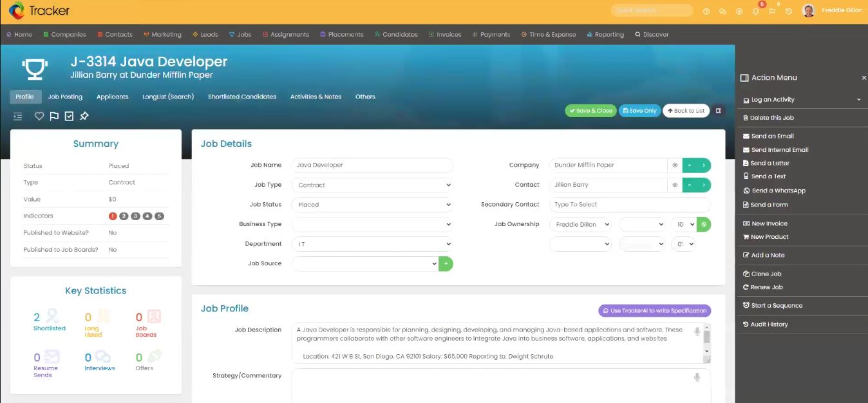Click indicator number 2
This screenshot has width=868, height=403.
click(124, 216)
